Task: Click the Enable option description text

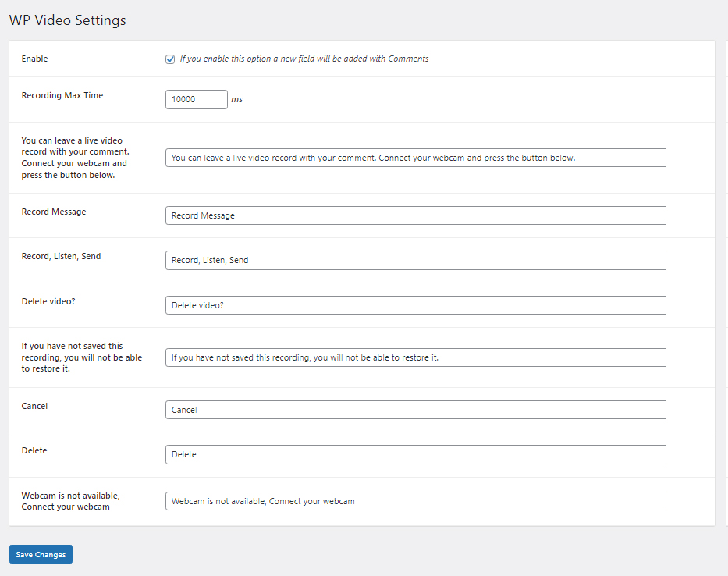Action: click(x=304, y=59)
